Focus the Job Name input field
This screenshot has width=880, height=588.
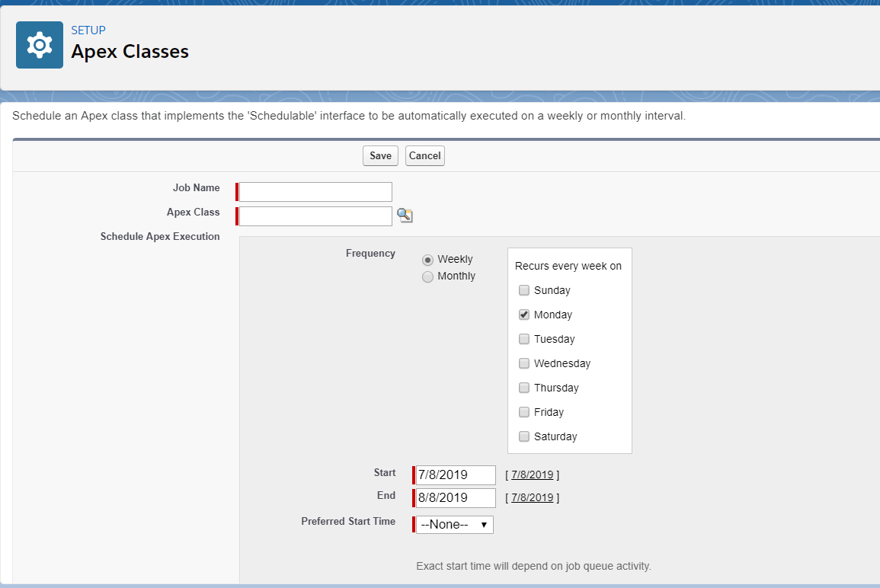pos(315,192)
